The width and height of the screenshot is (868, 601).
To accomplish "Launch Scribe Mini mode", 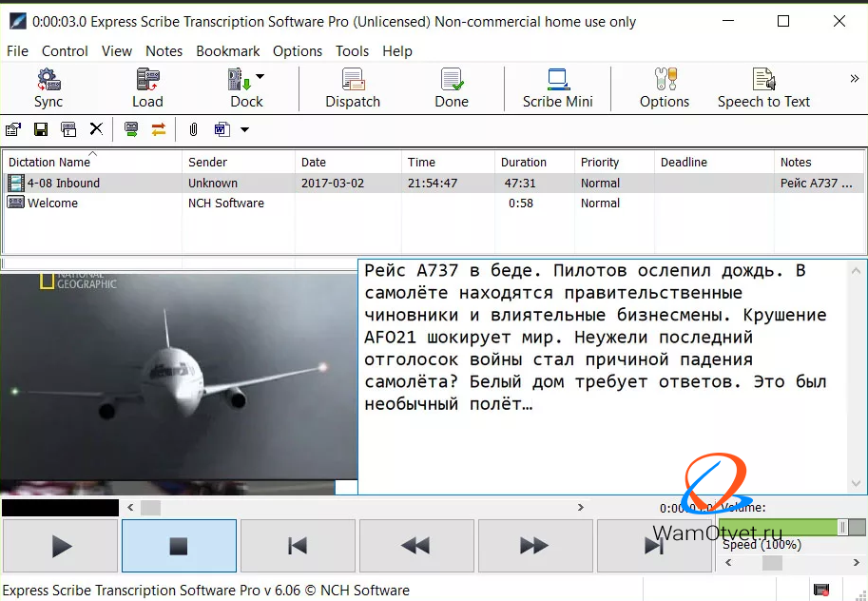I will click(556, 86).
